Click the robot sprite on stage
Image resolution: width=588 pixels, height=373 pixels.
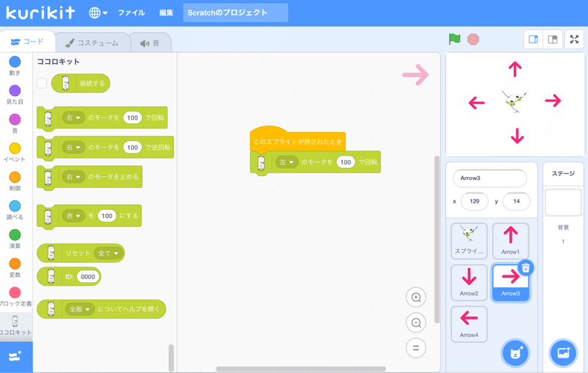(x=514, y=101)
